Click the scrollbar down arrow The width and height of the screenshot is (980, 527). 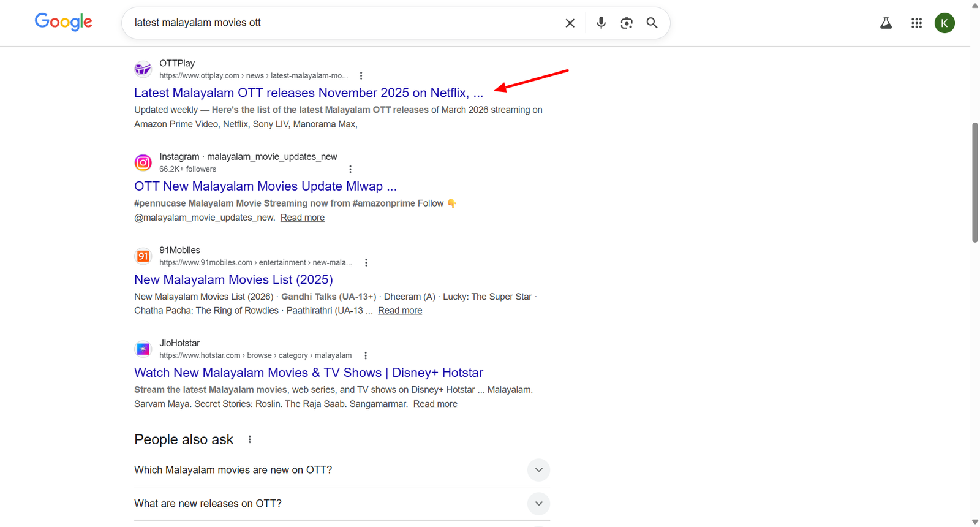(x=975, y=522)
